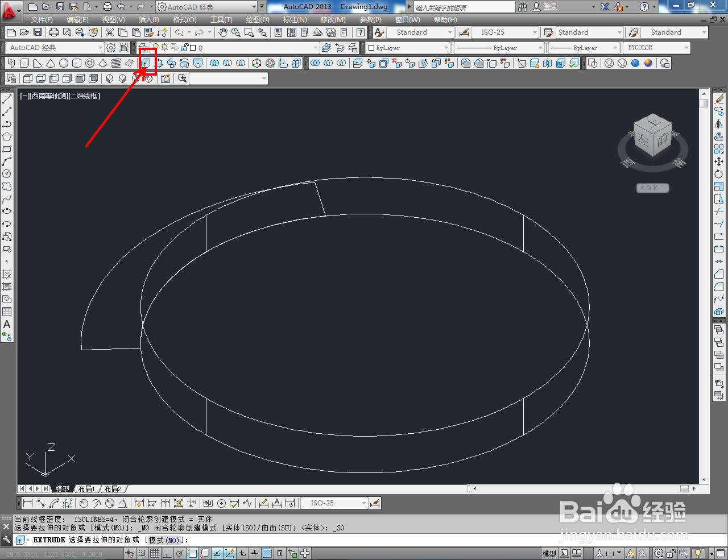Toggle toolbar/window lock in status bar
Image resolution: width=728 pixels, height=560 pixels.
coord(671,553)
